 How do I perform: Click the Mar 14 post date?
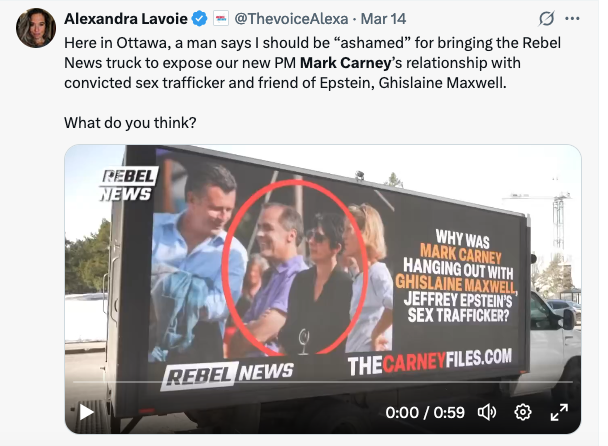tap(383, 19)
